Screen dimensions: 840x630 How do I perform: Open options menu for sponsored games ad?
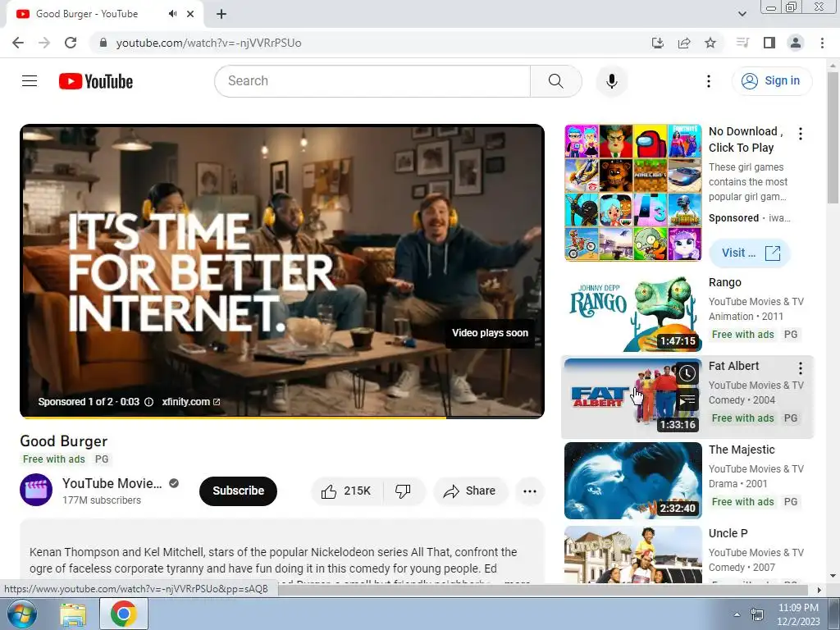(801, 134)
